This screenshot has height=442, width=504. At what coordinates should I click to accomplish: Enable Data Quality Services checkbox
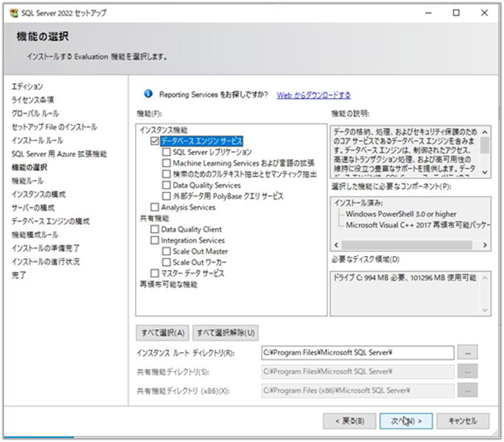(166, 185)
